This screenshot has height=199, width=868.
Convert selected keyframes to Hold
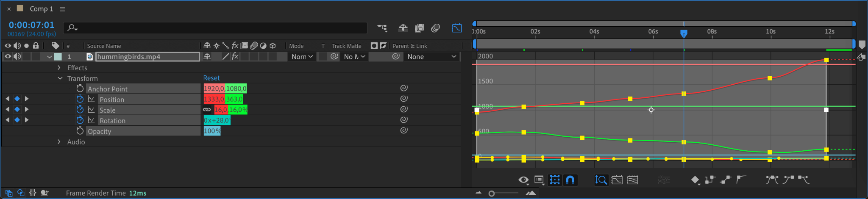click(x=710, y=180)
